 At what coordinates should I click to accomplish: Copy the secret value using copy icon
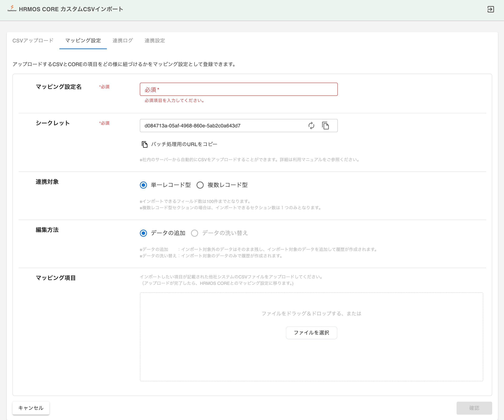coord(325,126)
